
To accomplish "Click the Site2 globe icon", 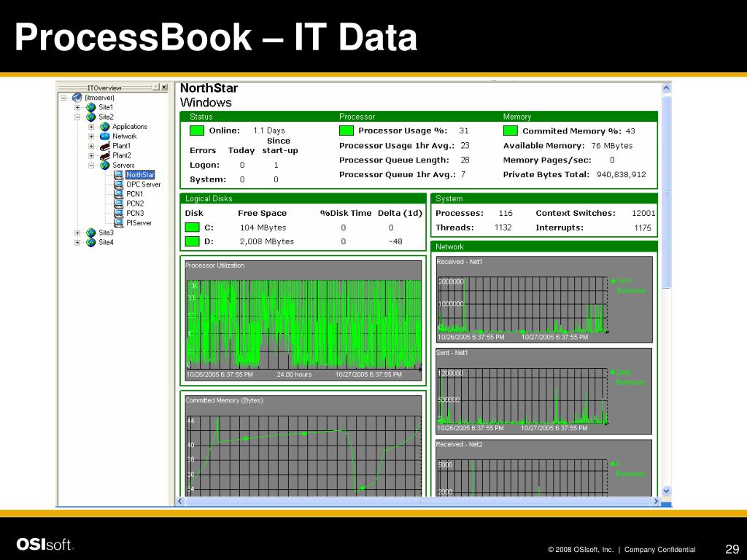I will coord(91,117).
